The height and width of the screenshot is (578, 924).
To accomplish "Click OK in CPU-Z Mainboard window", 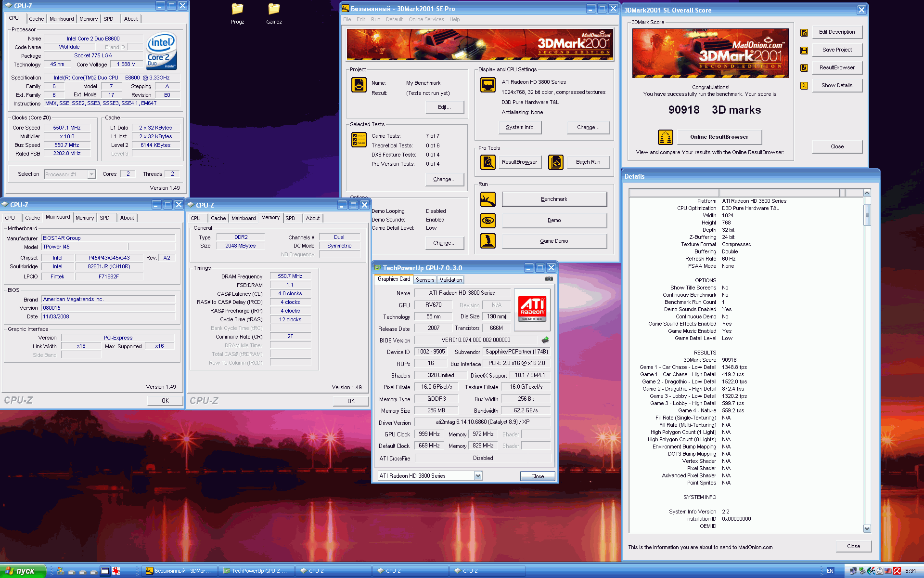I will (165, 401).
